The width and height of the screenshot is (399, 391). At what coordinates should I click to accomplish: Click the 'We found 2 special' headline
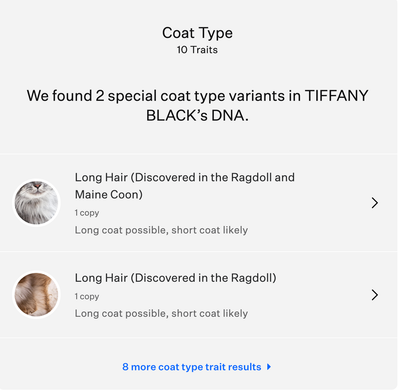pos(197,106)
